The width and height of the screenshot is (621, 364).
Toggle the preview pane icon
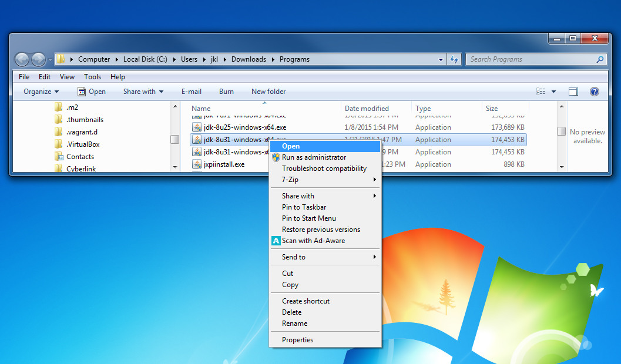click(573, 92)
